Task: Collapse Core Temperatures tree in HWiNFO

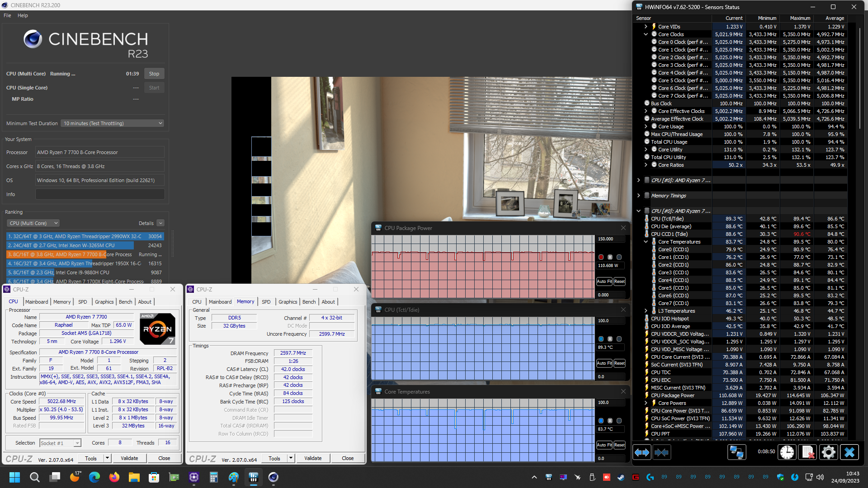Action: click(x=646, y=242)
